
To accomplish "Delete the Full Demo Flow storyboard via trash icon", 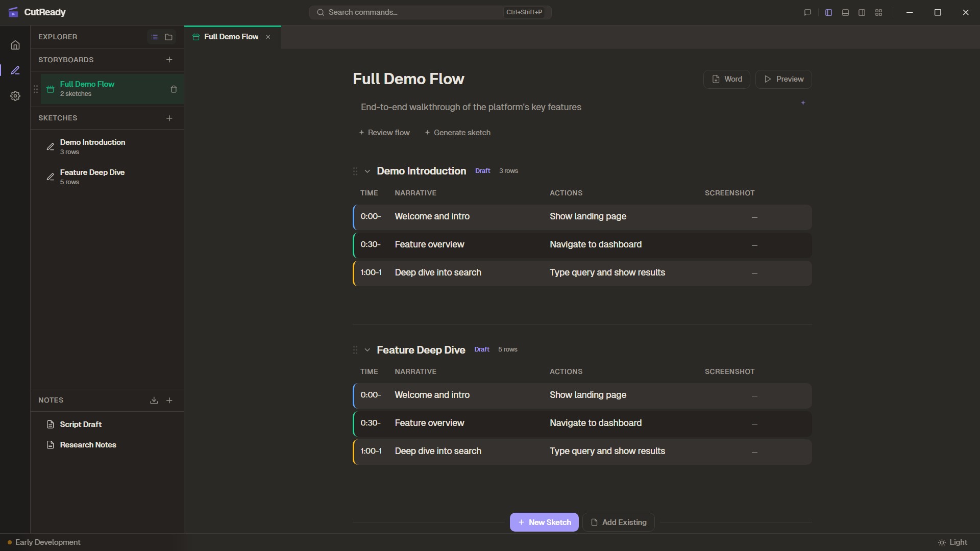I will click(x=174, y=89).
